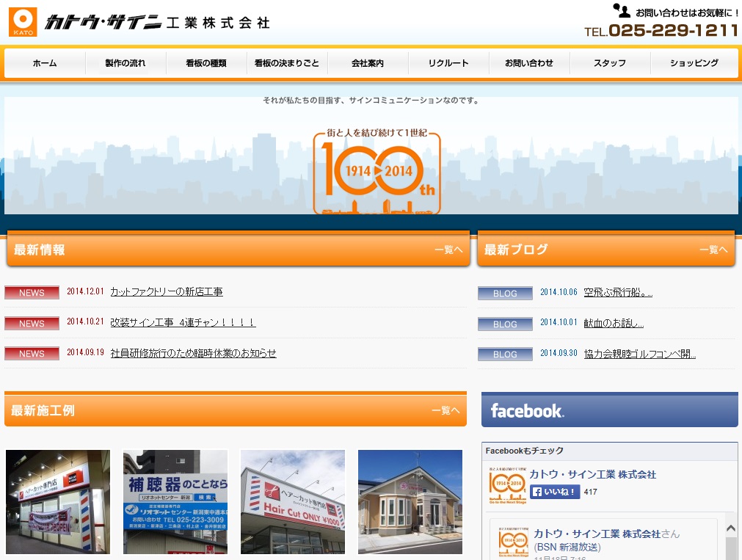
Task: Go to ショッピング page
Action: pyautogui.click(x=694, y=63)
